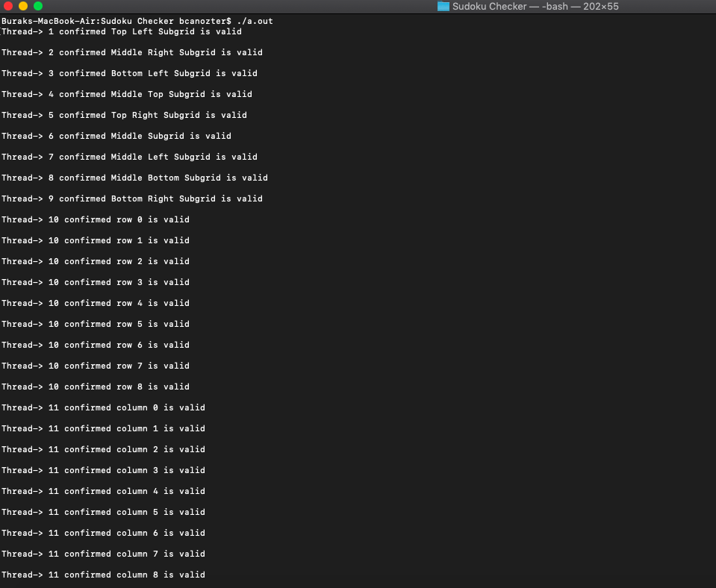Click the line 'Thread-> 10 confirmed row 2 is valid'
716x588 pixels.
pos(96,262)
